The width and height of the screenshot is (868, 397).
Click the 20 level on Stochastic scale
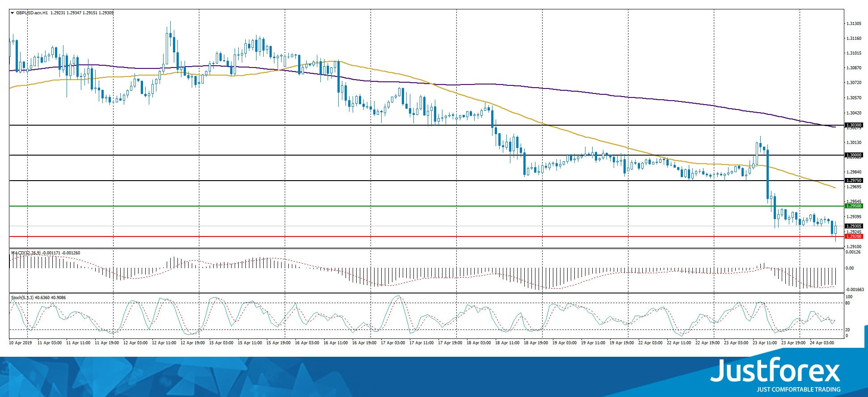[847, 329]
